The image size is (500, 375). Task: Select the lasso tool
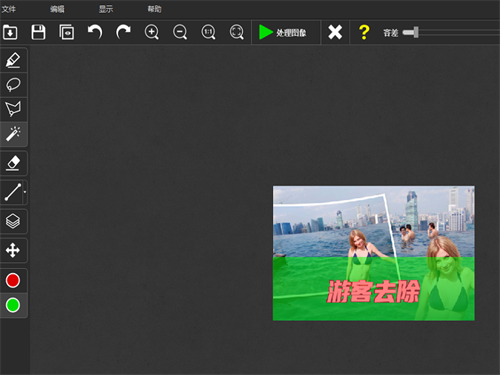(13, 85)
